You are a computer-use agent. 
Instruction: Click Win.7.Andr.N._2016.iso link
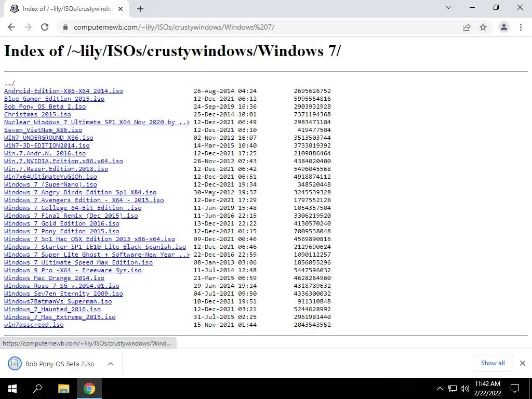45,153
